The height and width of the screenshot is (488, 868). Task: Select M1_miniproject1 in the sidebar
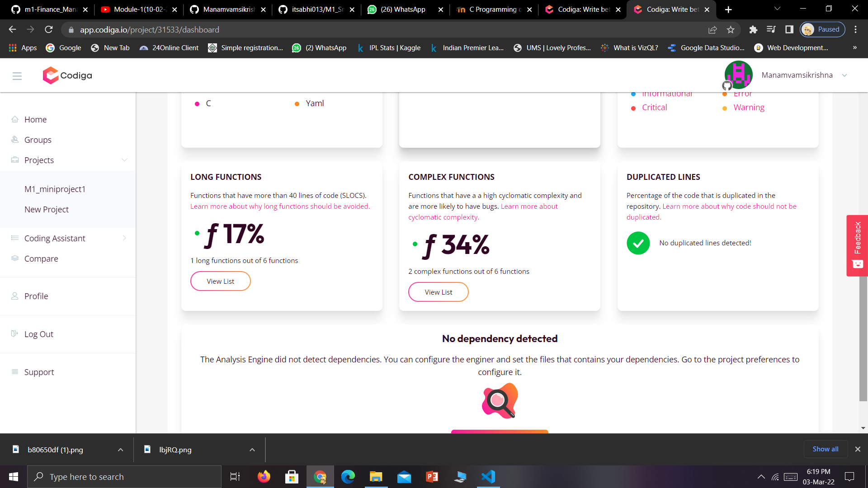55,189
